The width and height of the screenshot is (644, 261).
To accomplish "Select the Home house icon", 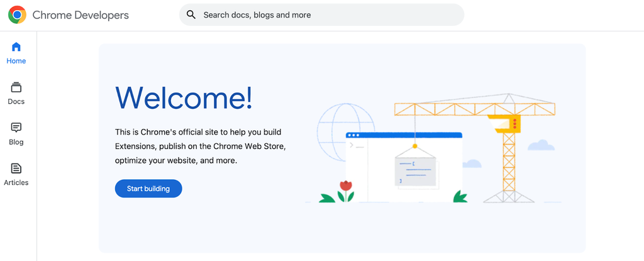I will (x=16, y=47).
